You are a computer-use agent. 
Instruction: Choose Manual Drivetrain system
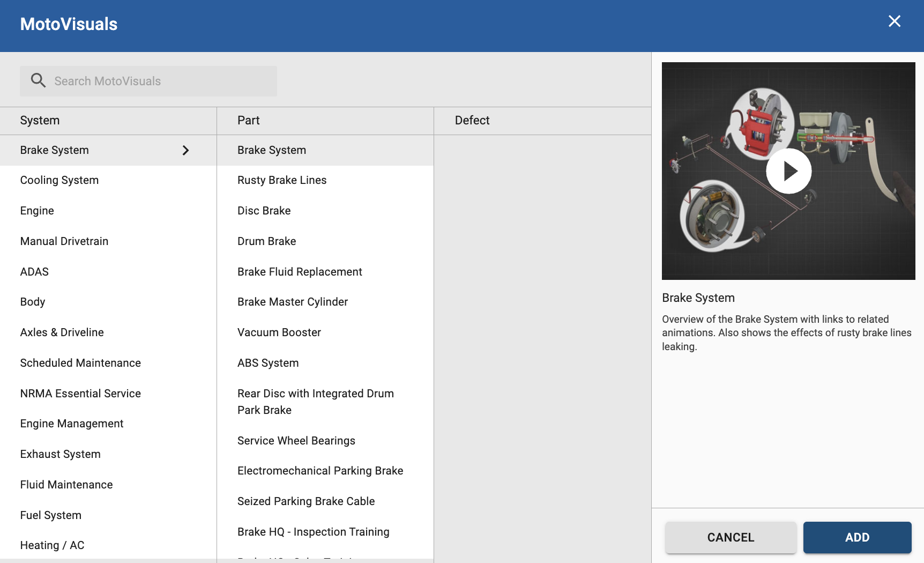[x=108, y=241]
